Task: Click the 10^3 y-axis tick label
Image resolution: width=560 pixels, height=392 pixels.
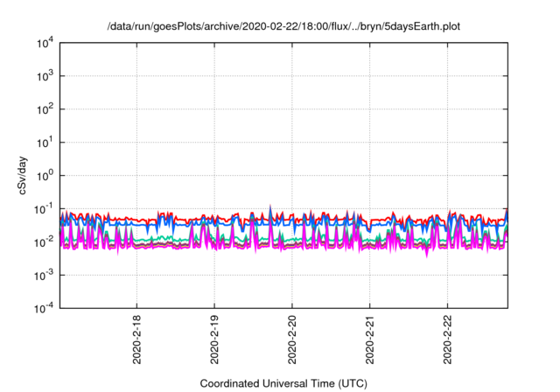Action: click(45, 76)
